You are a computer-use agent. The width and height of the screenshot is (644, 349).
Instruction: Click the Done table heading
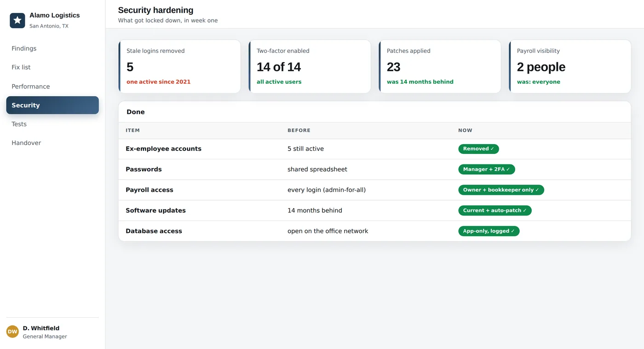pyautogui.click(x=136, y=112)
